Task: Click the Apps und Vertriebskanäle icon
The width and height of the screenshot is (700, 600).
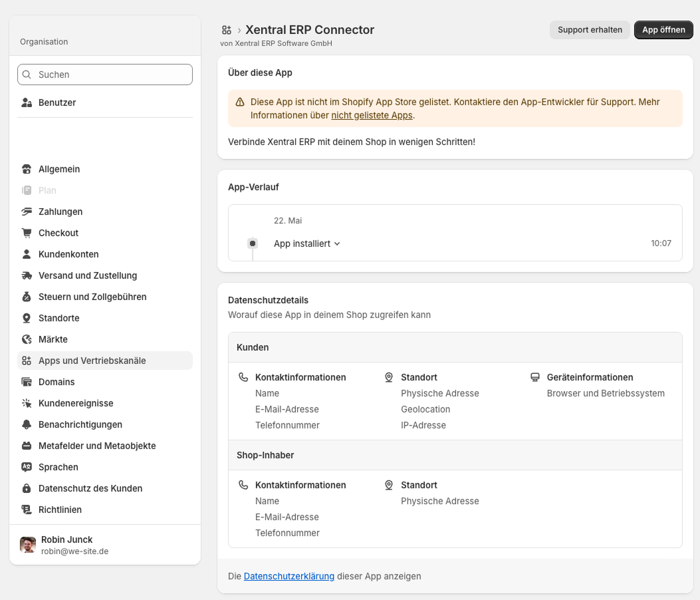Action: [x=27, y=361]
